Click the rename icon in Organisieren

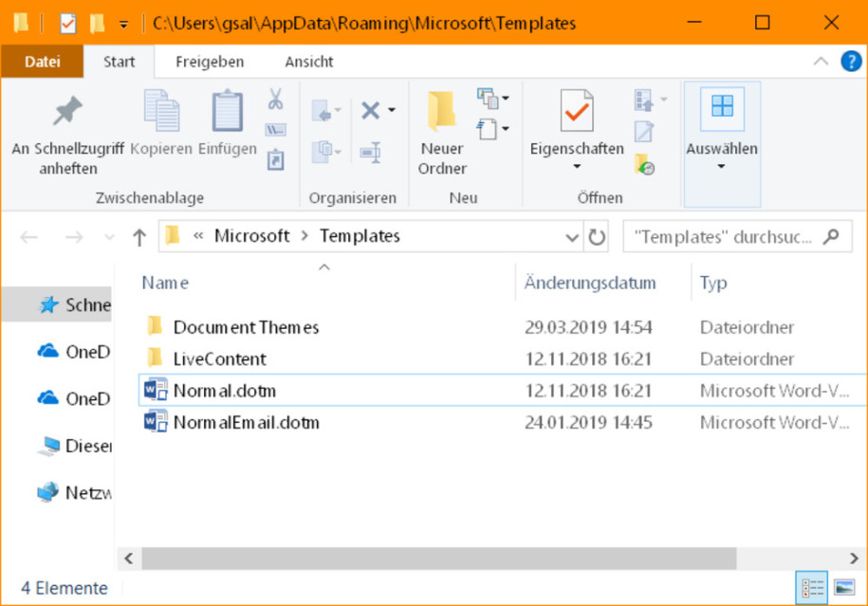(370, 153)
